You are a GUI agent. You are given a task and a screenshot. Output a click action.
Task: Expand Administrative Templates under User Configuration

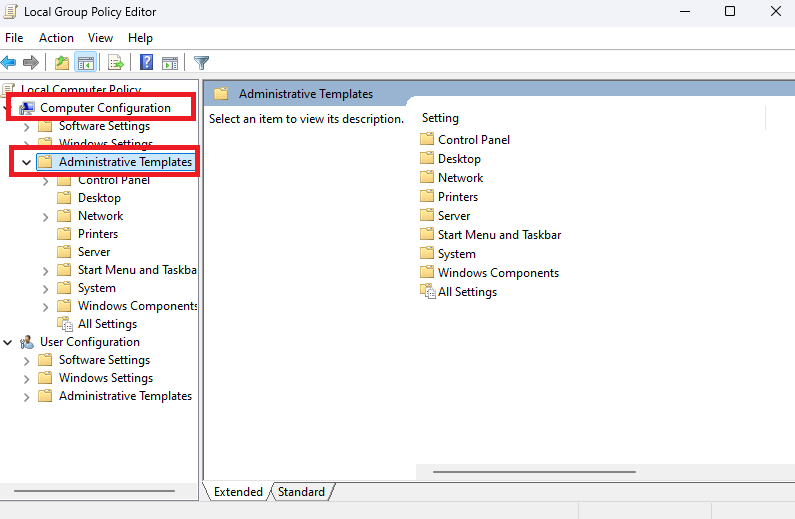click(26, 397)
